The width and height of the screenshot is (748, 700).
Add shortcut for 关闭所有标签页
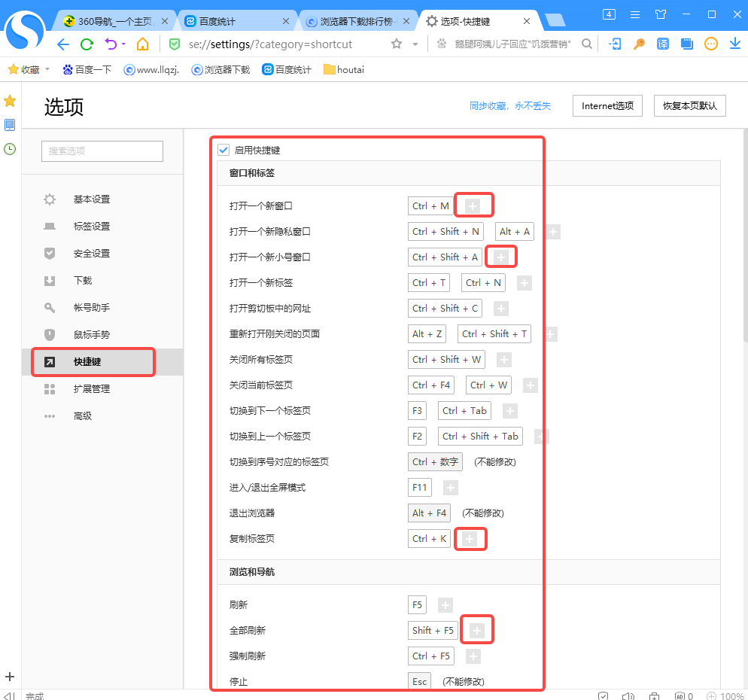click(503, 360)
